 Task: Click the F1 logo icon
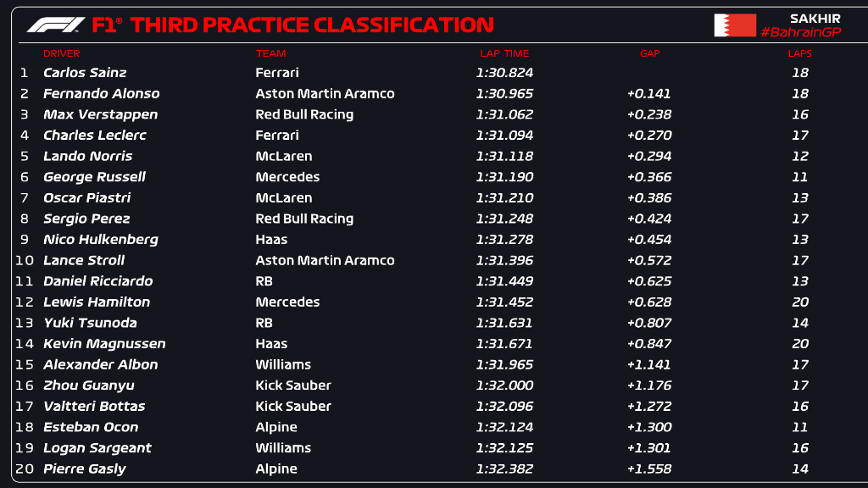(x=55, y=25)
